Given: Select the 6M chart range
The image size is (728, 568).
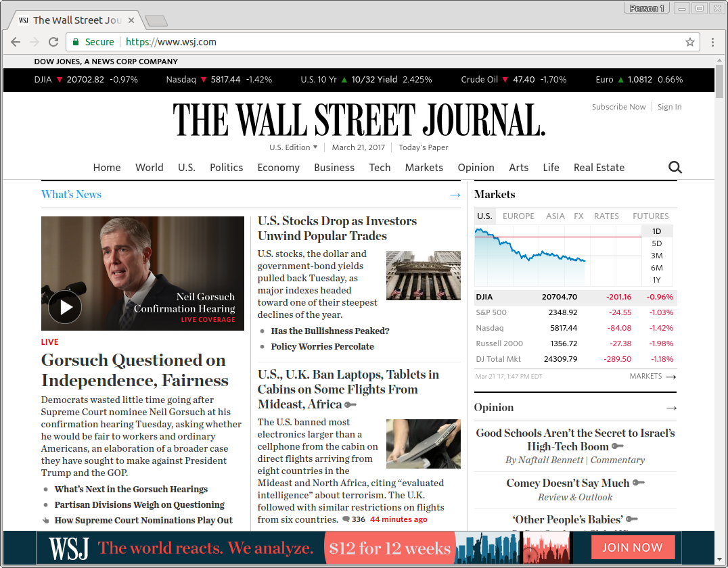Looking at the screenshot, I should click(x=656, y=267).
